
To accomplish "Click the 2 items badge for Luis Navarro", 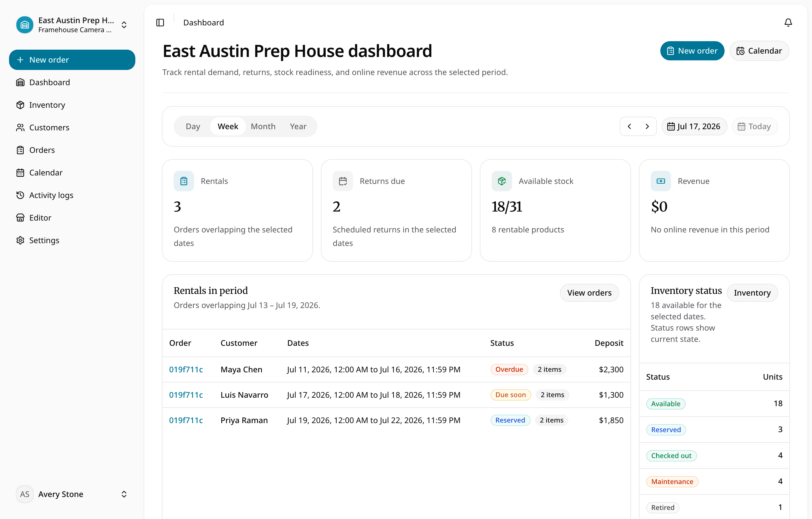I will 552,395.
